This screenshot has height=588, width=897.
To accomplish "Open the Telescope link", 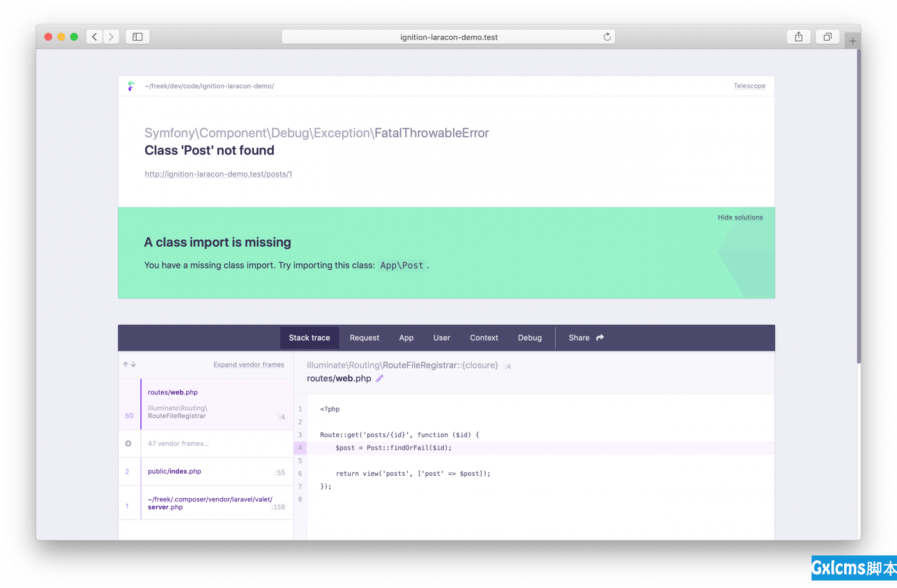I will 749,86.
